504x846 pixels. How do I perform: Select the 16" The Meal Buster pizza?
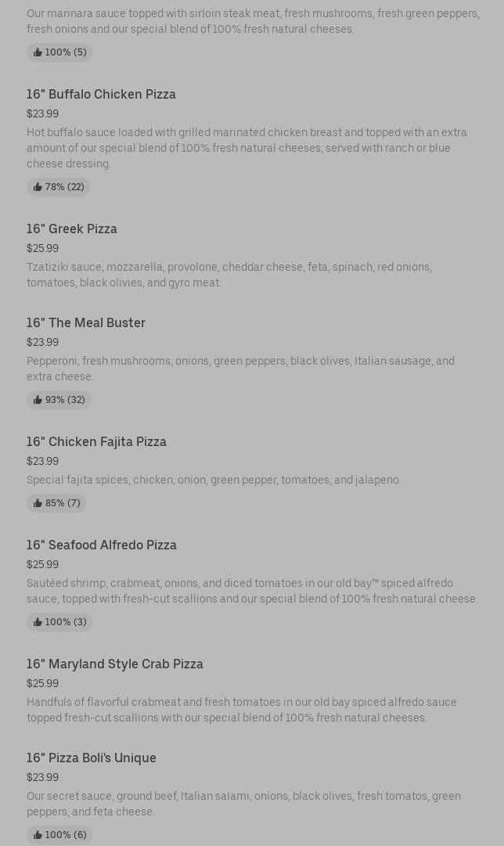click(86, 322)
